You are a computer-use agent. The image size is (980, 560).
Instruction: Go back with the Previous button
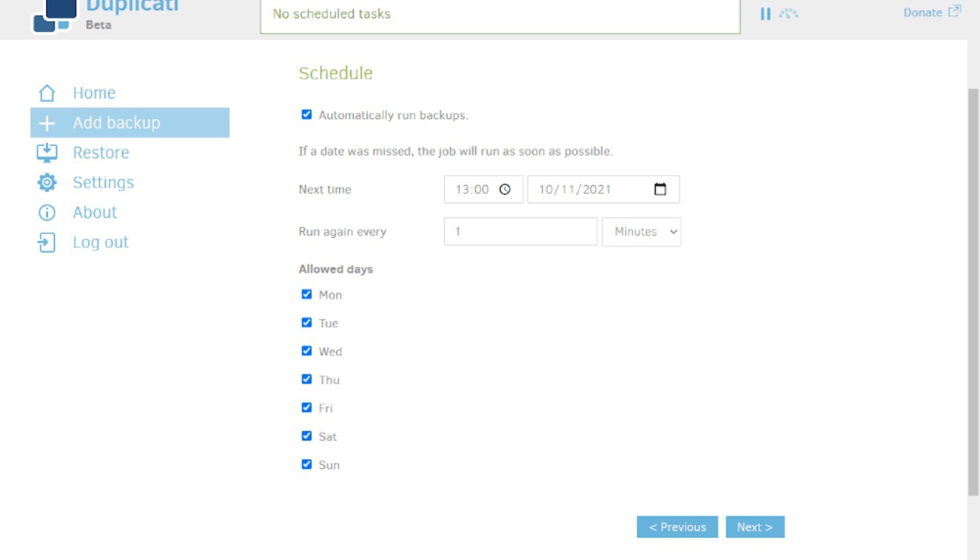677,527
